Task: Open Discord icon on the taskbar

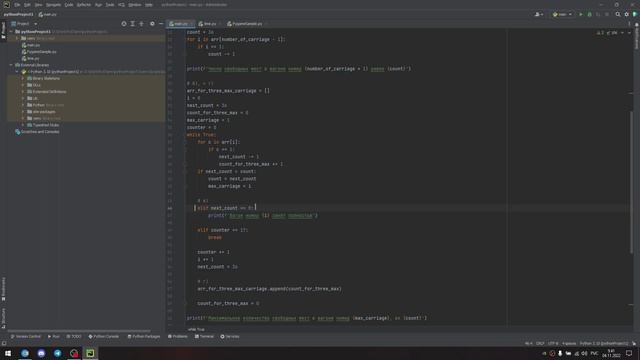Action: [x=41, y=353]
